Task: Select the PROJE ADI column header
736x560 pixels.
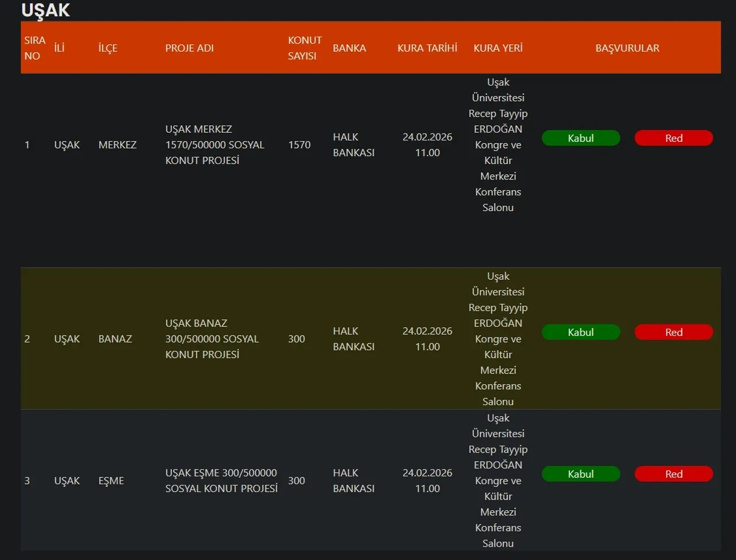Action: 189,48
